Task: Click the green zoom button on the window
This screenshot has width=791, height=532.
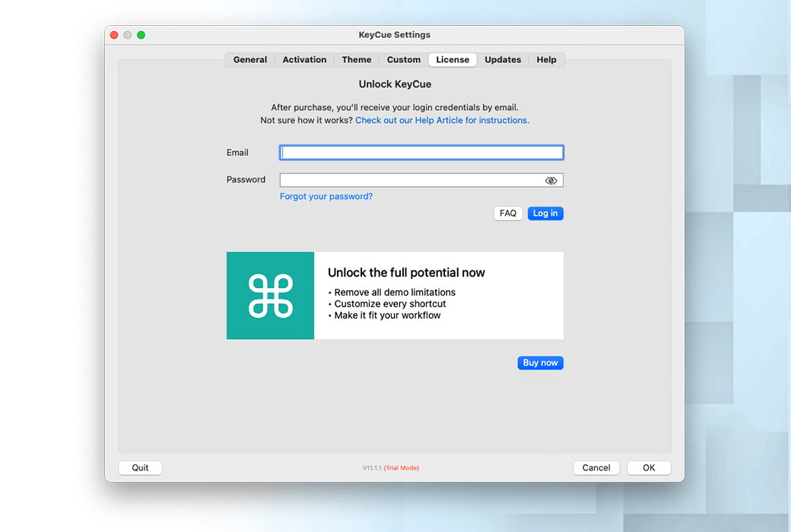Action: pos(141,34)
